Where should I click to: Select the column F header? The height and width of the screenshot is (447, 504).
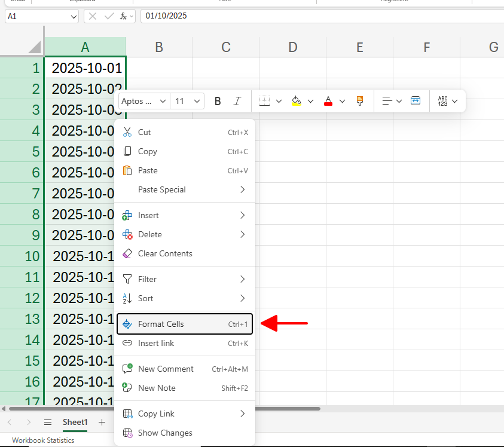[x=426, y=47]
